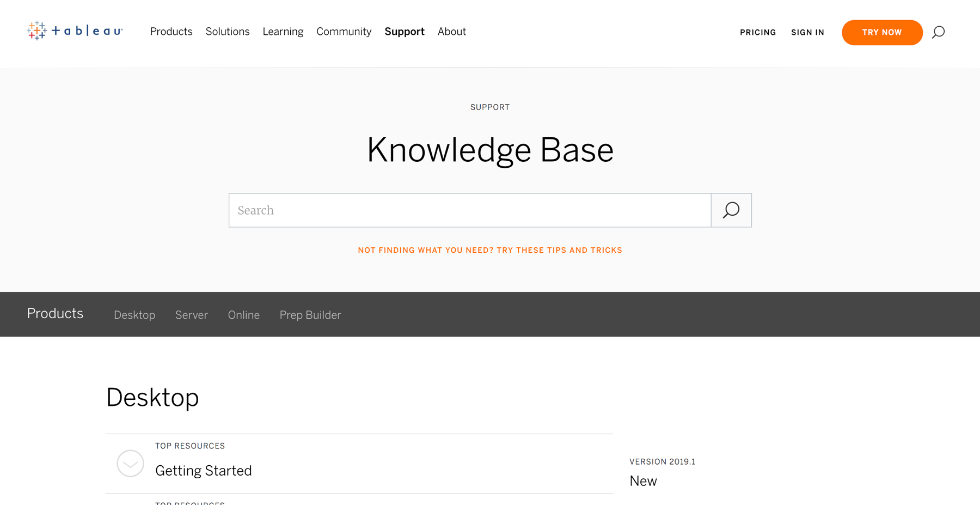Click the Tableau logo
This screenshot has height=505, width=980.
pyautogui.click(x=75, y=31)
